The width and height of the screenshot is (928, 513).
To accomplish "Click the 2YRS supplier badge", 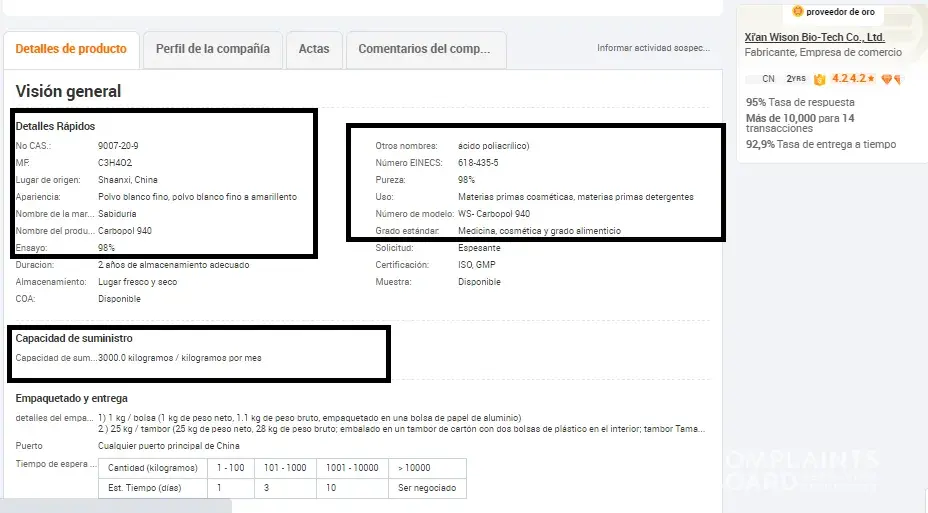I will point(796,79).
